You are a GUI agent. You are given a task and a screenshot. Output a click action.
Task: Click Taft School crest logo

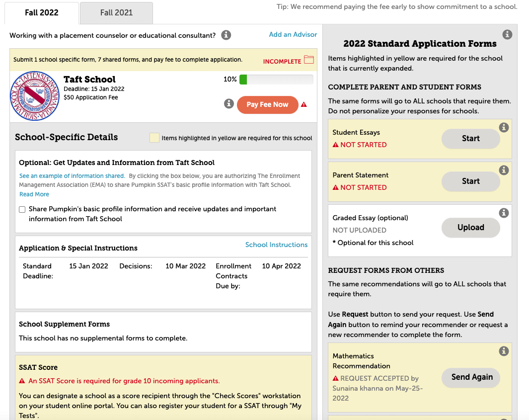tap(35, 96)
